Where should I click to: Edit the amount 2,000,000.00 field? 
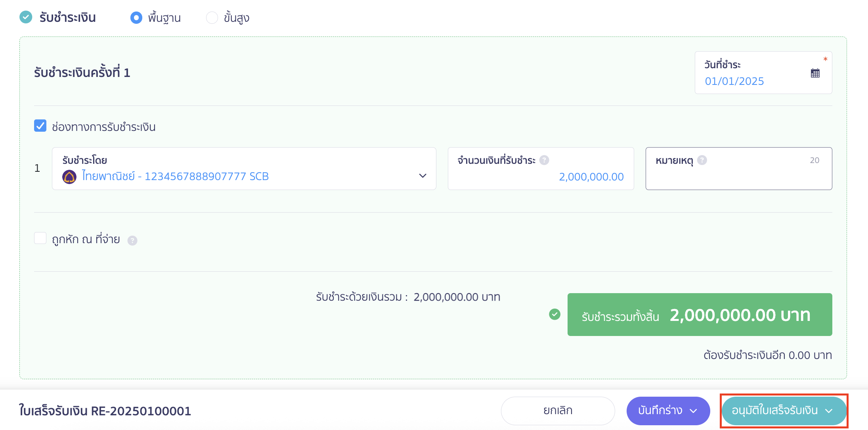pos(541,169)
